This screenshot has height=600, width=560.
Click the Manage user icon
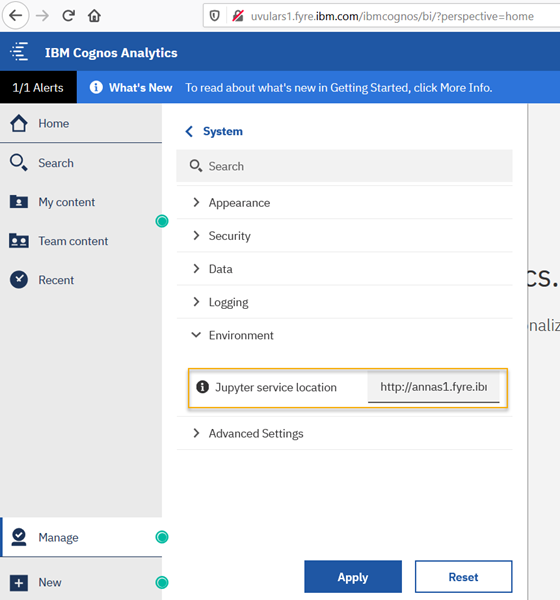pos(19,537)
